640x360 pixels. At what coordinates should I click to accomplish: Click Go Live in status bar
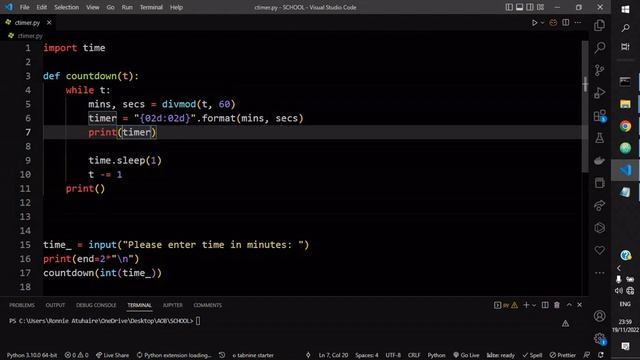[x=466, y=355]
